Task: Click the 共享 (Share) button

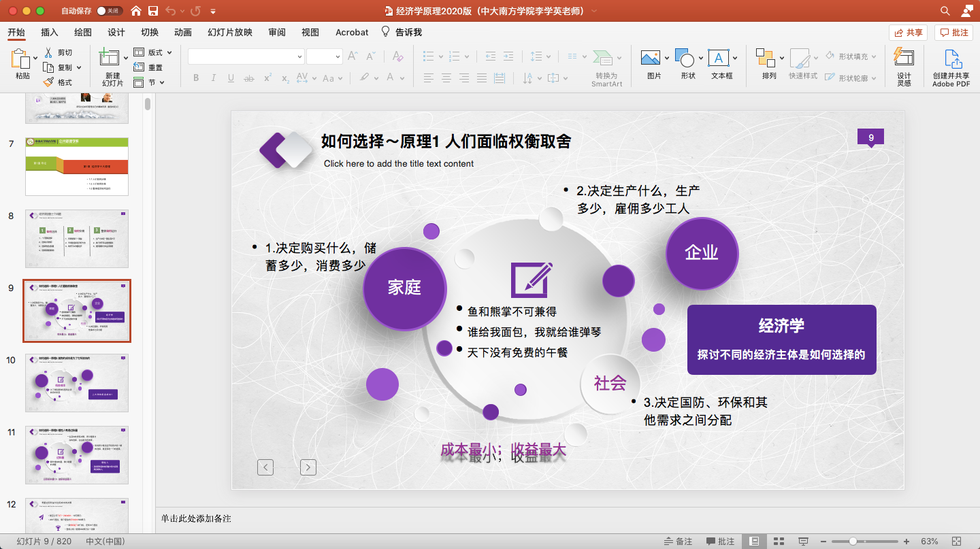Action: (907, 32)
